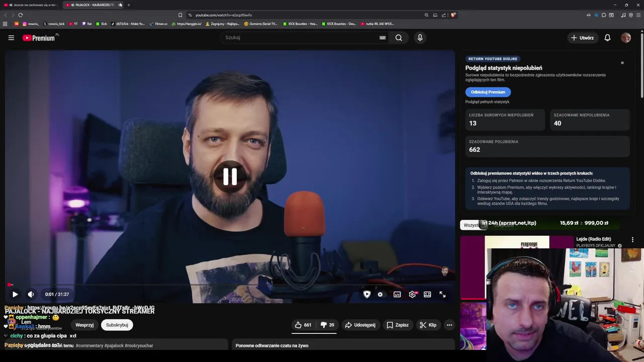Open the on-screen keyboard icon in search box
The width and height of the screenshot is (644, 362).
tap(382, 38)
